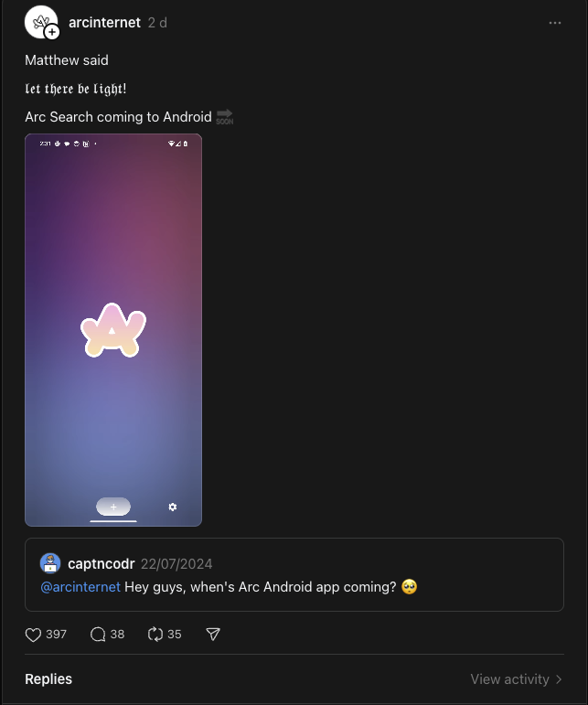This screenshot has height=705, width=588.
Task: Click the 2 d post timestamp
Action: (157, 23)
